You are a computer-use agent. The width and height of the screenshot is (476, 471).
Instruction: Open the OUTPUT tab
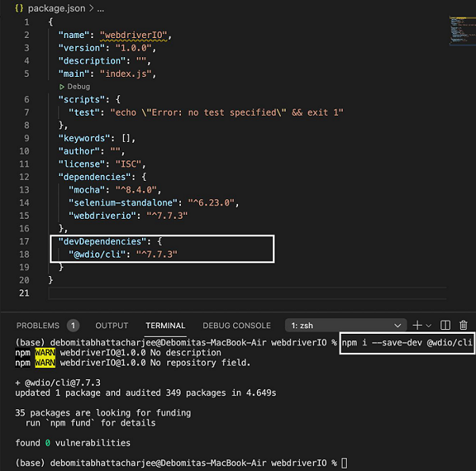click(x=112, y=325)
